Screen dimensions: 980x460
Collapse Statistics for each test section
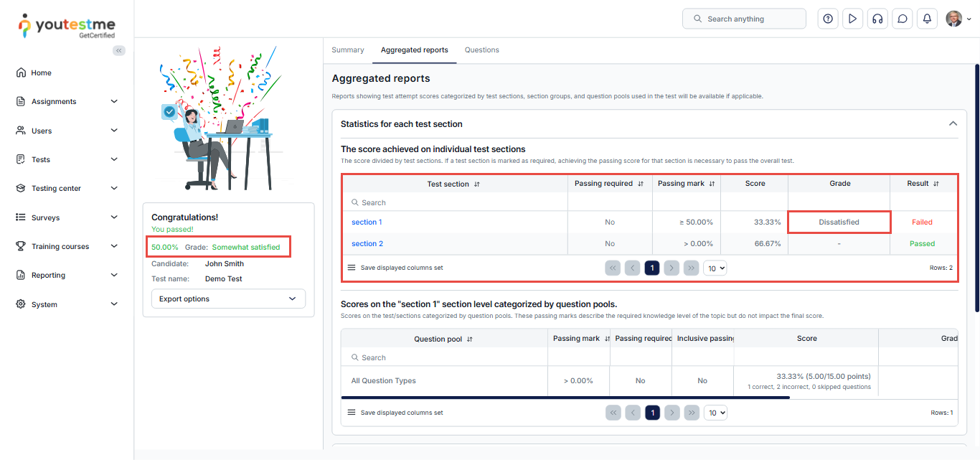click(x=953, y=123)
